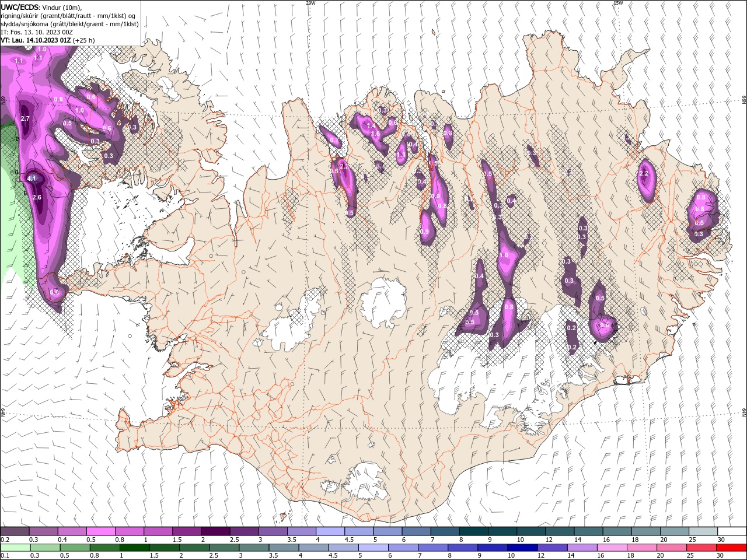Click the '30' label in the upper legend
The width and height of the screenshot is (747, 560).
point(721,540)
